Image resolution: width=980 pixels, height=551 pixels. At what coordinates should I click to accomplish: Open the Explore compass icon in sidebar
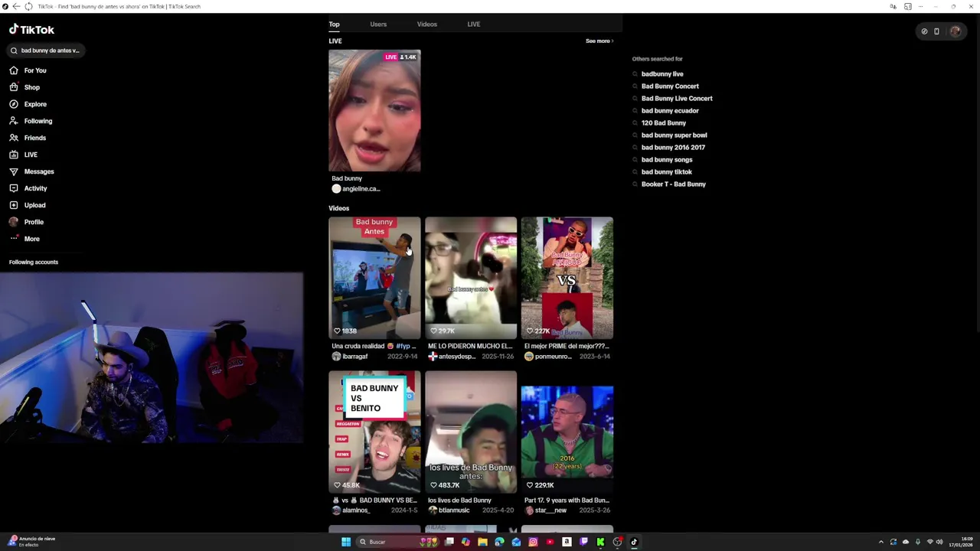(14, 104)
